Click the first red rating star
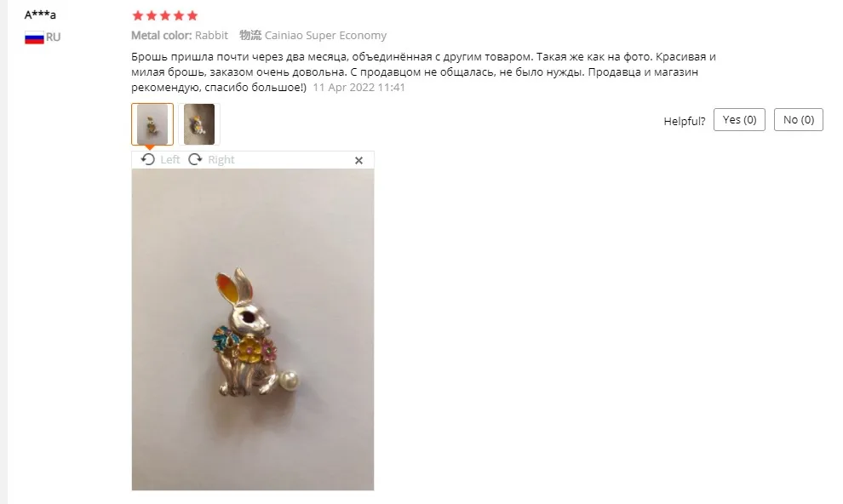Screen dimensions: 843x504 [x=138, y=15]
